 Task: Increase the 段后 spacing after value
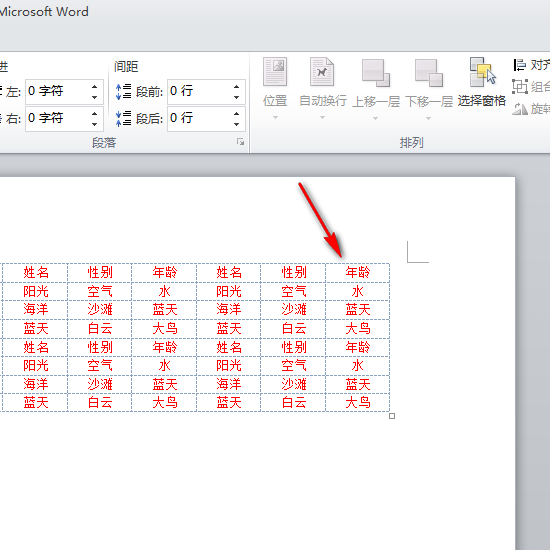tap(236, 114)
